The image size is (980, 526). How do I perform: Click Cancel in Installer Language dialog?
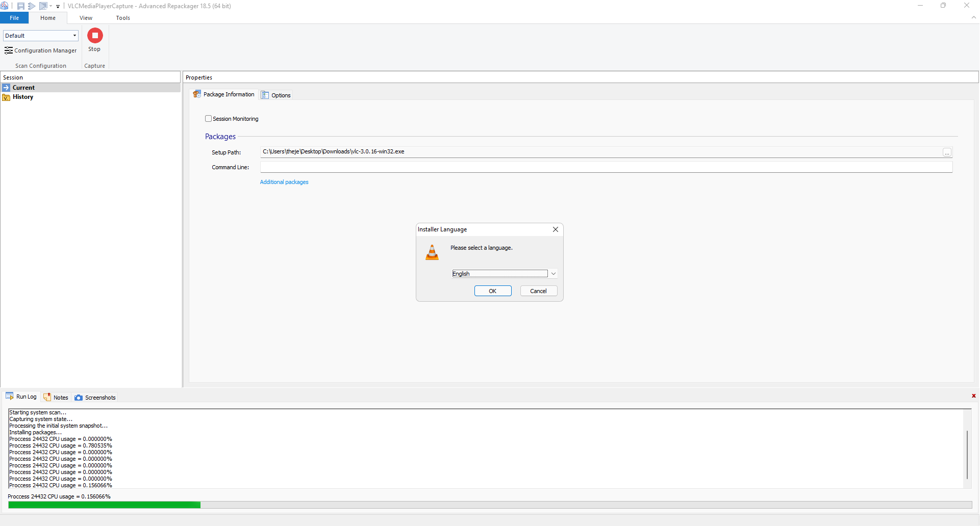pyautogui.click(x=539, y=291)
